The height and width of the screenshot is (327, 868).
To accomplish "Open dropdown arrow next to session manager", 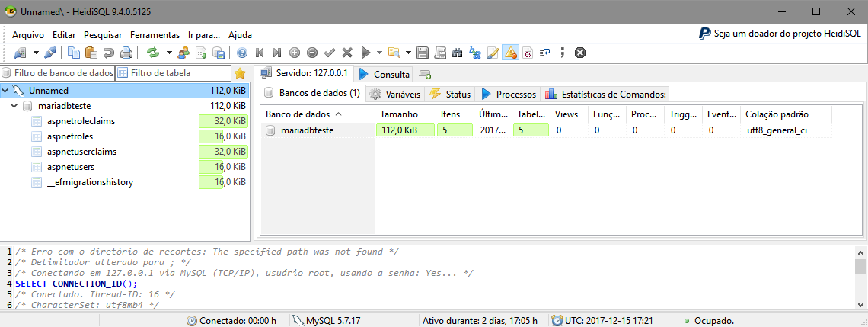I will (36, 53).
